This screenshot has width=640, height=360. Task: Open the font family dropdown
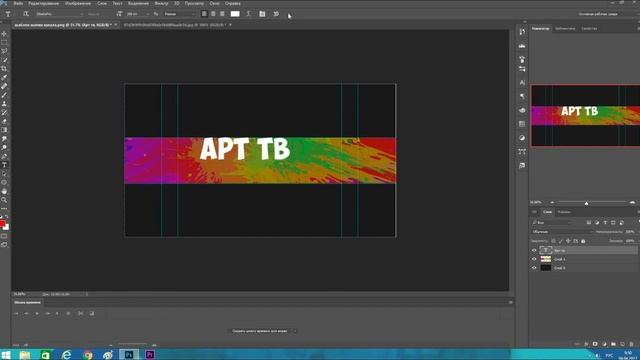pos(60,14)
